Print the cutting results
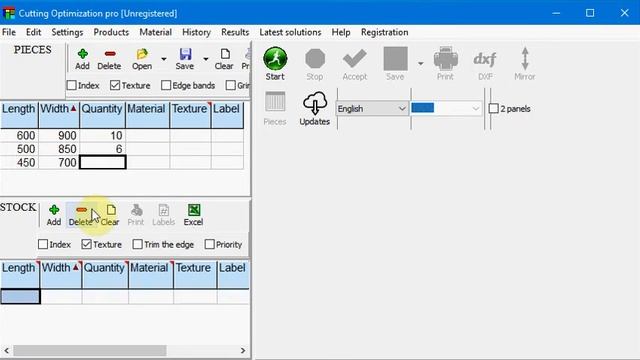 point(445,63)
